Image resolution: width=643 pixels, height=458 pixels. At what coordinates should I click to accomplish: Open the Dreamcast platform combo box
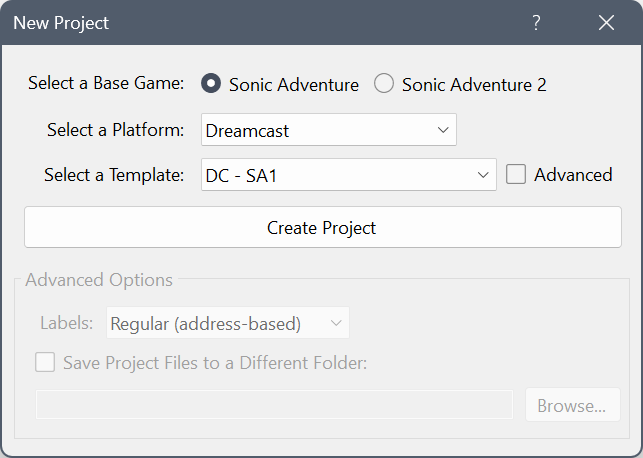[x=328, y=130]
